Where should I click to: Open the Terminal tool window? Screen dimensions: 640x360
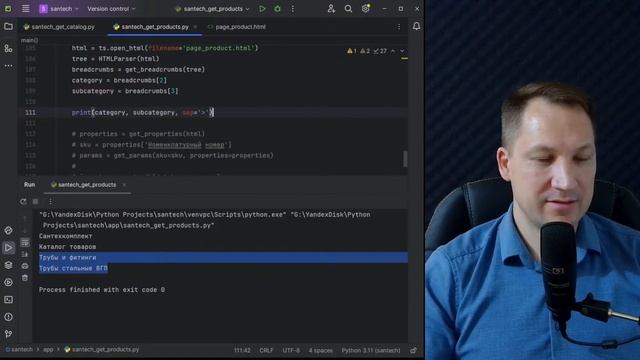click(8, 300)
